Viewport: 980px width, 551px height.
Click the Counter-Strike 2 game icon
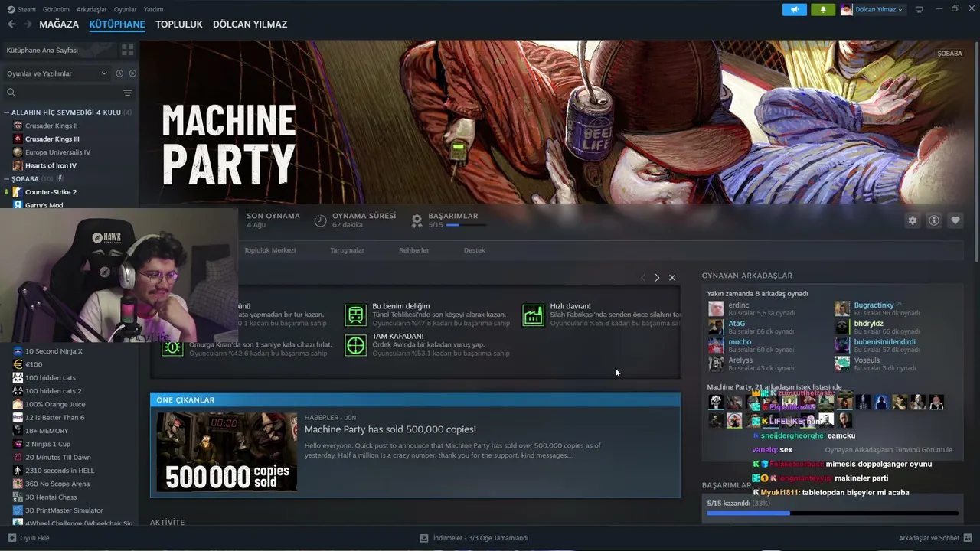pos(18,192)
